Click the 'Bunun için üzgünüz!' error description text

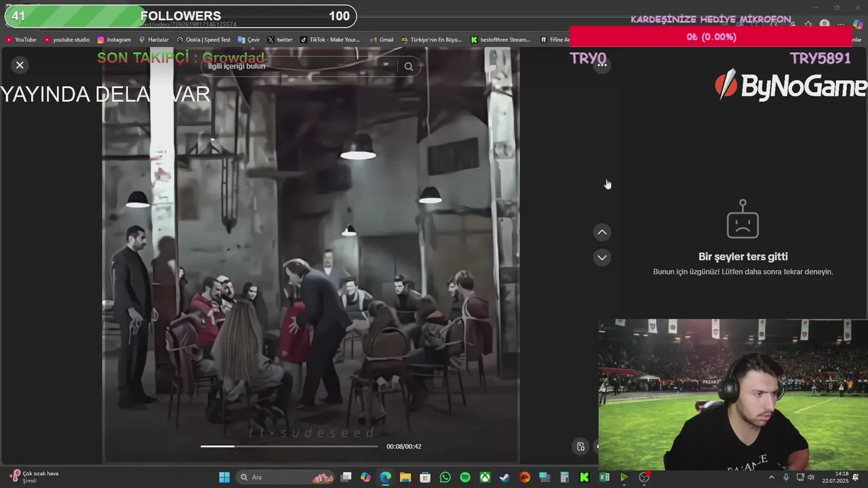[x=743, y=272]
